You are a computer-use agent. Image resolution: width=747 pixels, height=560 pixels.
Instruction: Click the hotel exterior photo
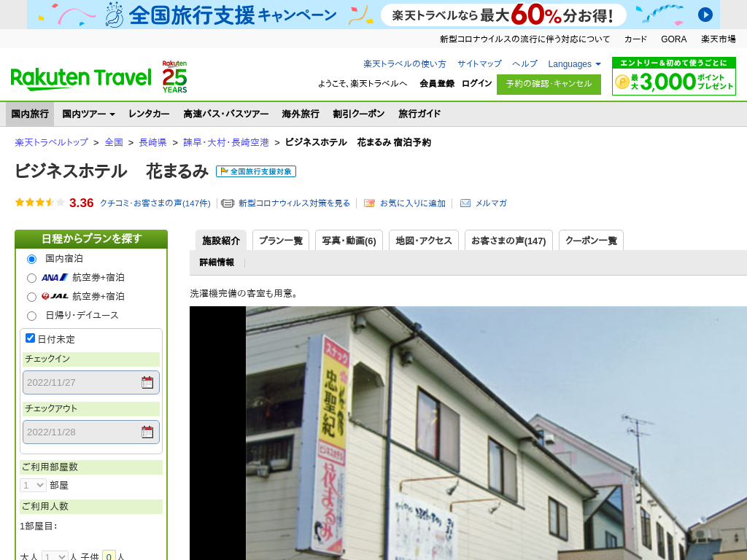pos(468,433)
